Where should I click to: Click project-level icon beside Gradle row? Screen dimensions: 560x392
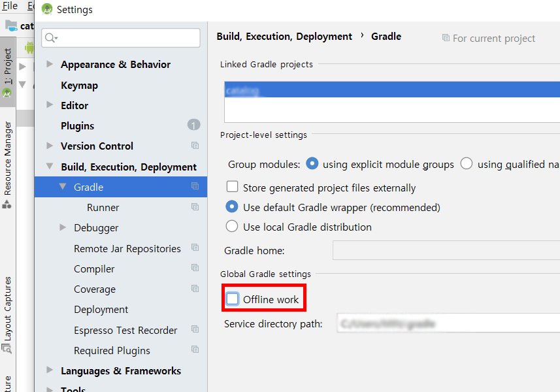[195, 186]
